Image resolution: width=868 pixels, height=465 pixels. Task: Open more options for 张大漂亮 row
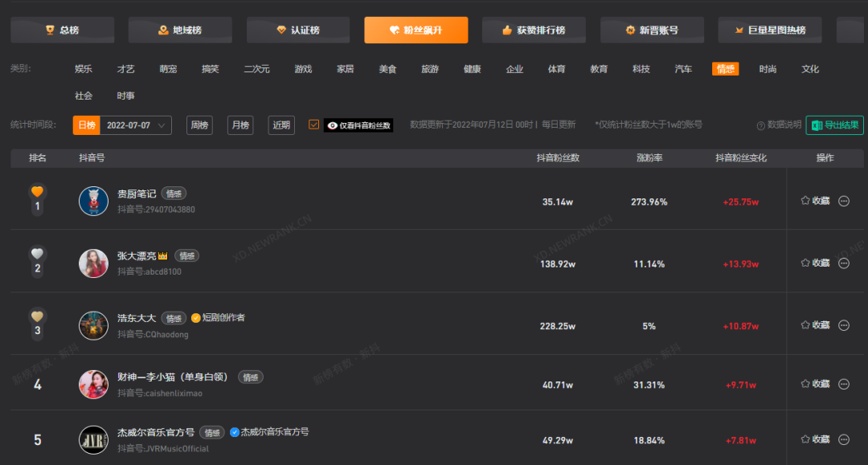(844, 263)
